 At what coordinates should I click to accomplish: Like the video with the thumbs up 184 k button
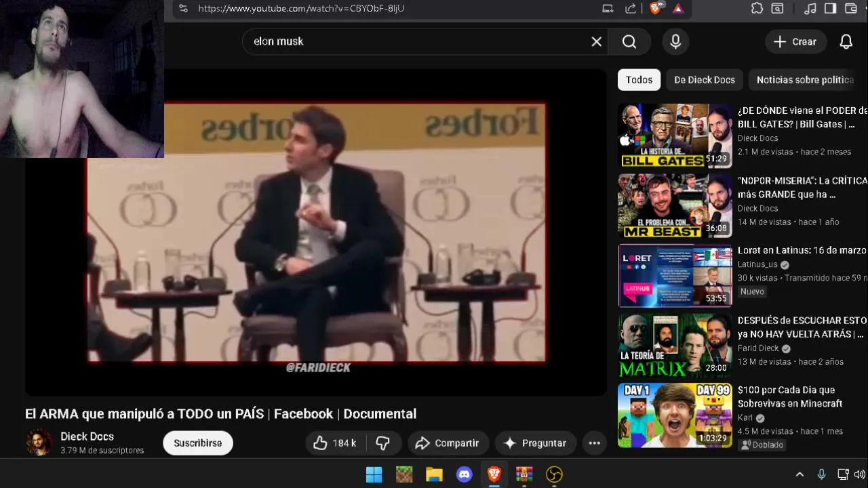click(335, 443)
